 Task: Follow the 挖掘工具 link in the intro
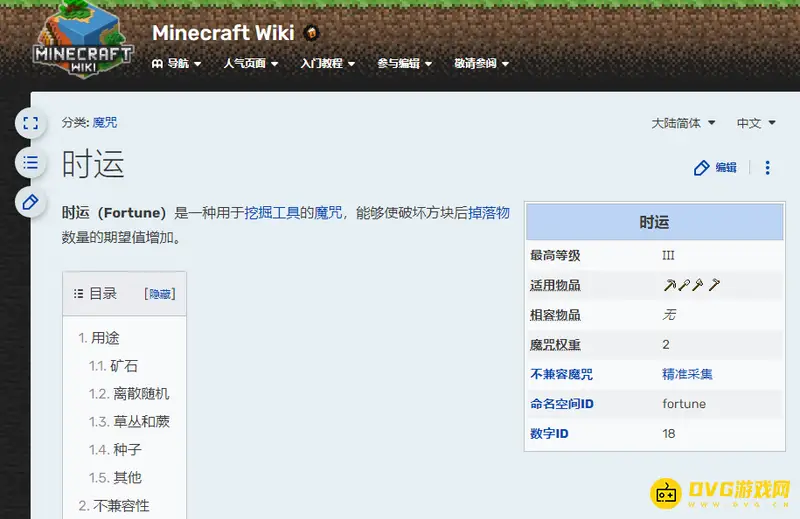click(272, 212)
